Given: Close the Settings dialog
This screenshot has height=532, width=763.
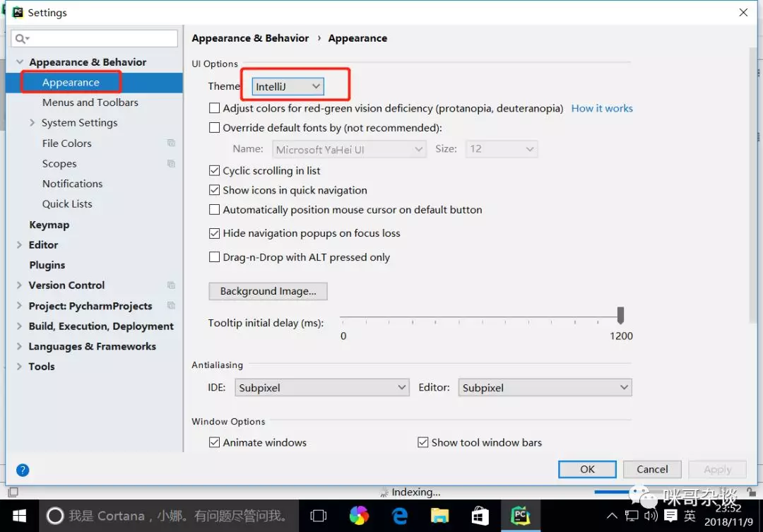Looking at the screenshot, I should pyautogui.click(x=743, y=12).
